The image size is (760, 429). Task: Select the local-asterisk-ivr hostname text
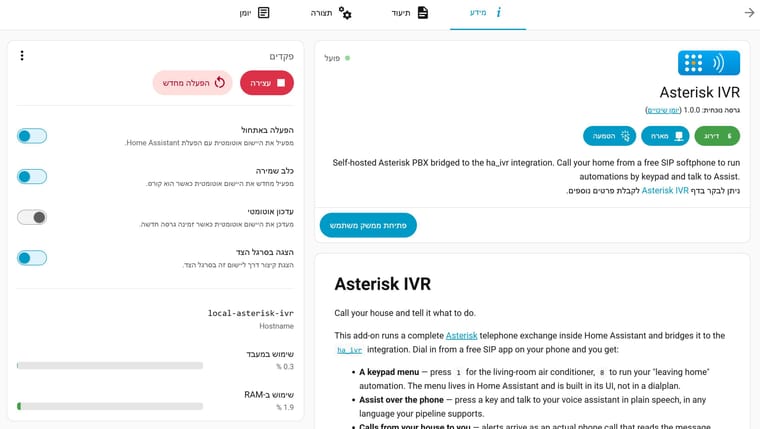251,313
